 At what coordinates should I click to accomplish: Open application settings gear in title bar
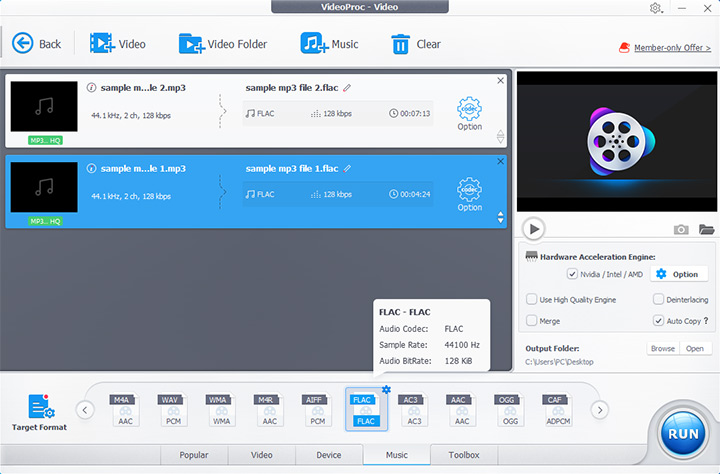pyautogui.click(x=655, y=8)
